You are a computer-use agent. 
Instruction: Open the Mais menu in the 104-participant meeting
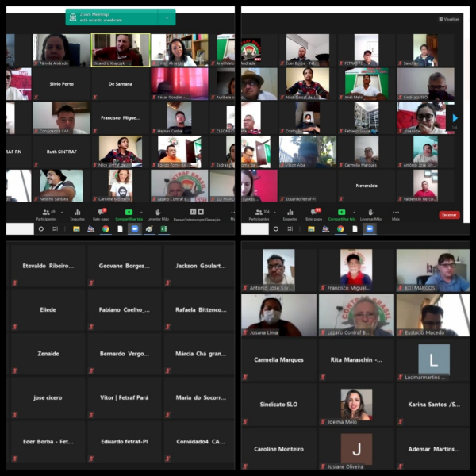(396, 215)
